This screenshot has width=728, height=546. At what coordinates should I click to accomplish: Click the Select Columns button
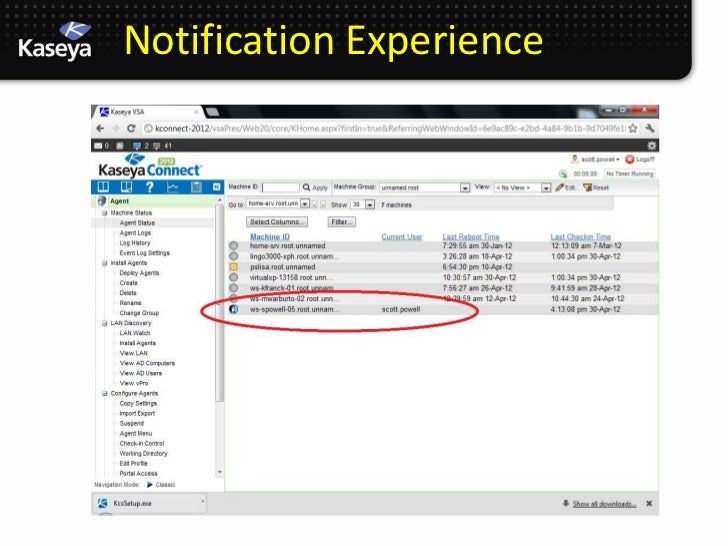[277, 222]
